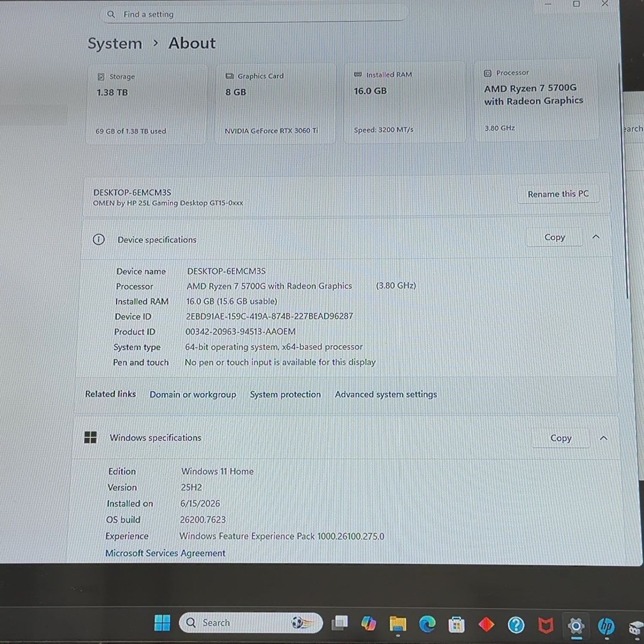644x644 pixels.
Task: Click the Find a setting field
Action: tap(253, 14)
